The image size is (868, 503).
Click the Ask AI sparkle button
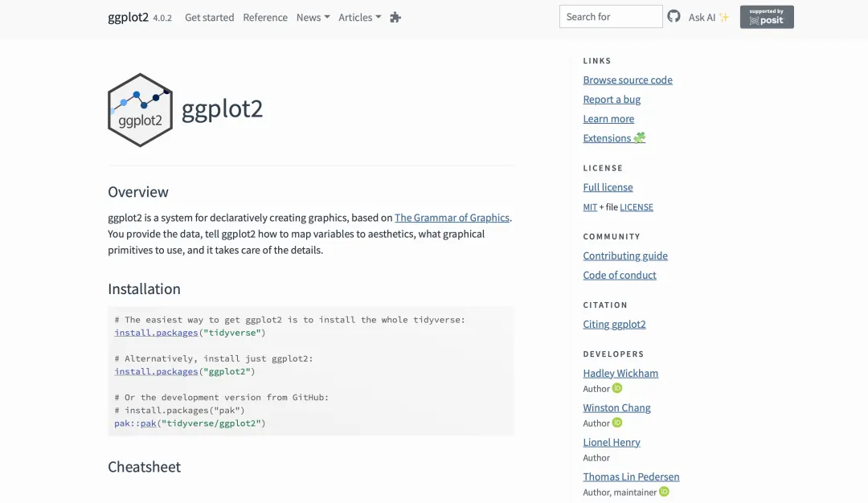pyautogui.click(x=708, y=17)
